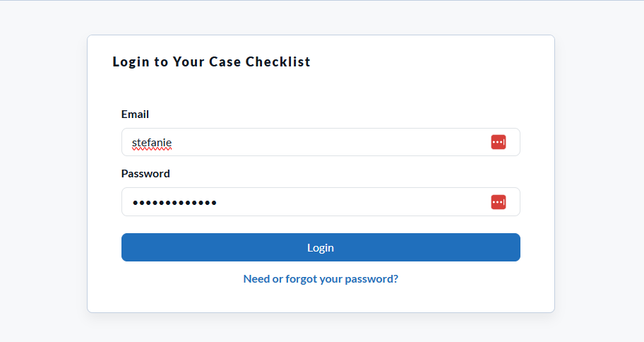Open password manager icon in Password field
This screenshot has width=644, height=342.
point(499,202)
